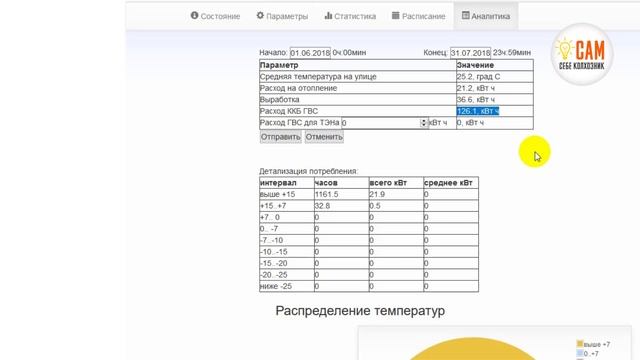640x360 pixels.
Task: Click the Детализация потребления label
Action: (x=309, y=171)
